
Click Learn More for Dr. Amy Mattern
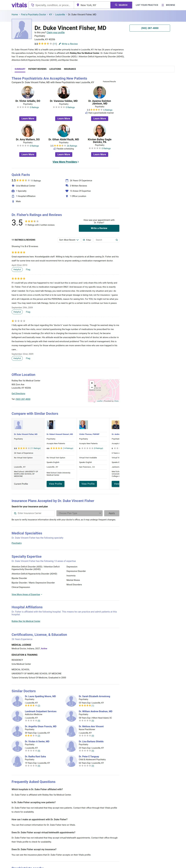tap(28, 154)
